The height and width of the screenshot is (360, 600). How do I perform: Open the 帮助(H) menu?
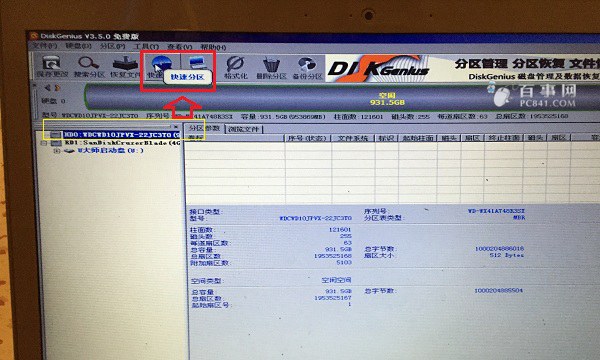[214, 47]
